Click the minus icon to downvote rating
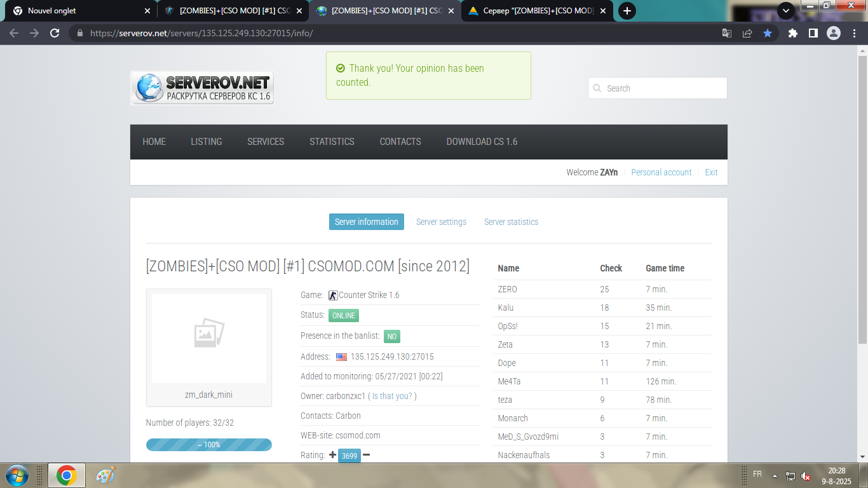868x488 pixels. (x=367, y=455)
